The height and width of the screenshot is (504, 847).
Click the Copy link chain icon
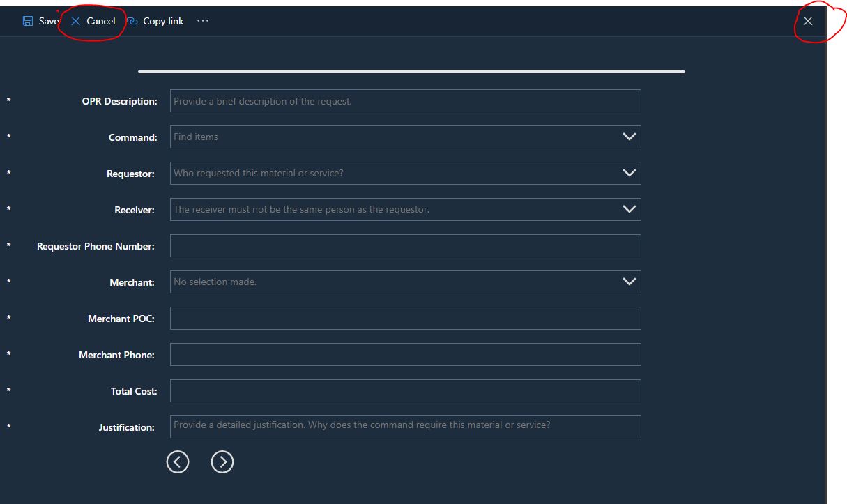[x=132, y=21]
